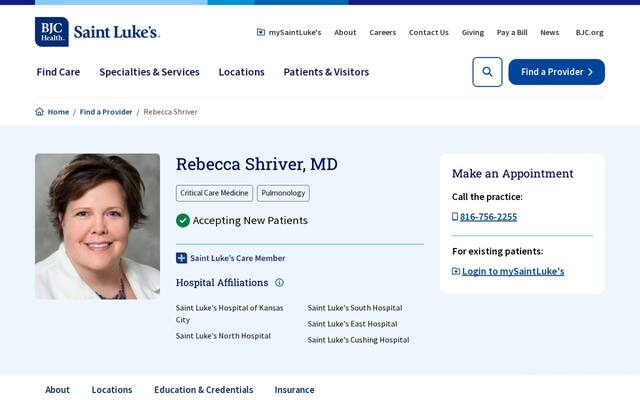Click the login icon beside Login to mySaintLuke's
640x400 pixels.
[x=456, y=271]
